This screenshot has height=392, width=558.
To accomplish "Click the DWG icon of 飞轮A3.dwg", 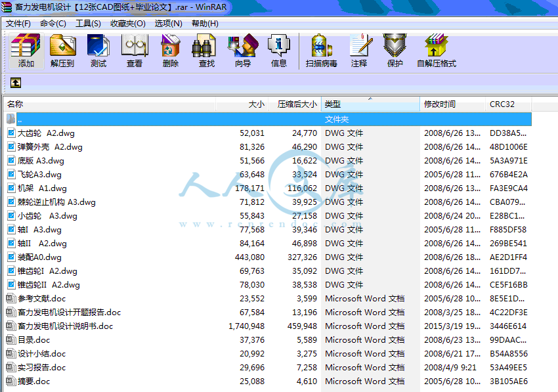I will pyautogui.click(x=11, y=175).
